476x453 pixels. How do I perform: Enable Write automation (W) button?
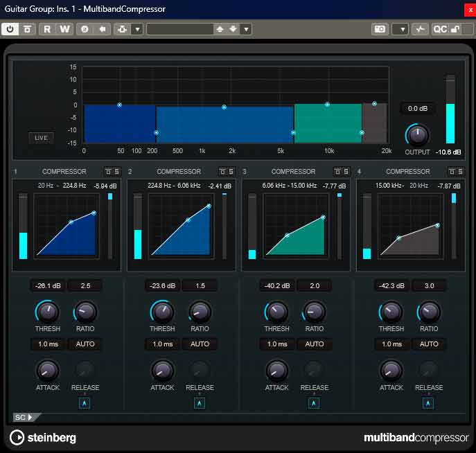pos(64,29)
